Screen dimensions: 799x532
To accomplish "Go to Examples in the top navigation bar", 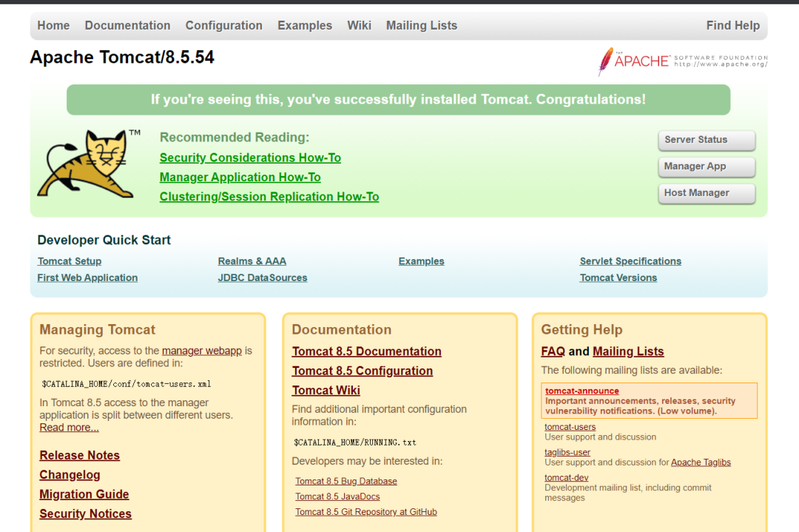I will (305, 25).
